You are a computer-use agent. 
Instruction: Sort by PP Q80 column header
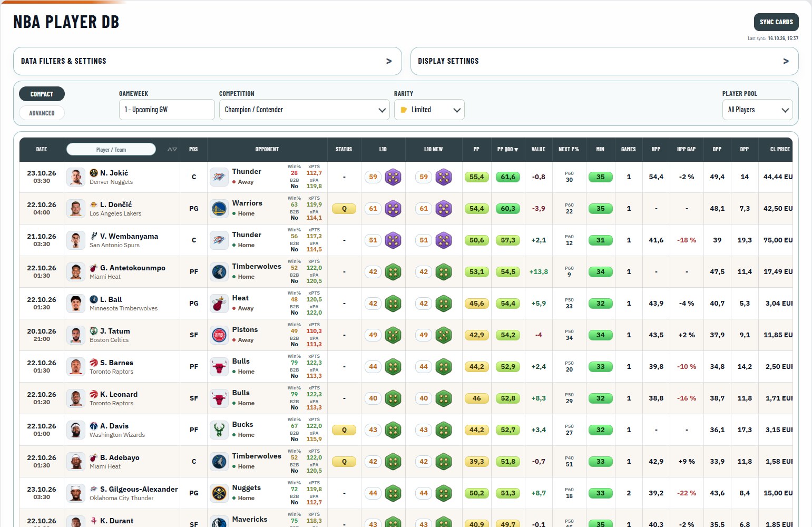point(507,150)
